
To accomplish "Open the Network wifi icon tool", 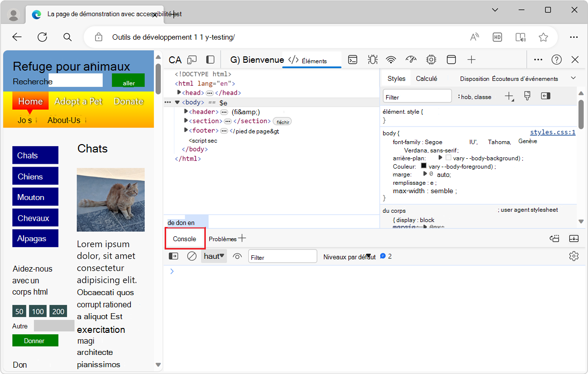I will [391, 60].
